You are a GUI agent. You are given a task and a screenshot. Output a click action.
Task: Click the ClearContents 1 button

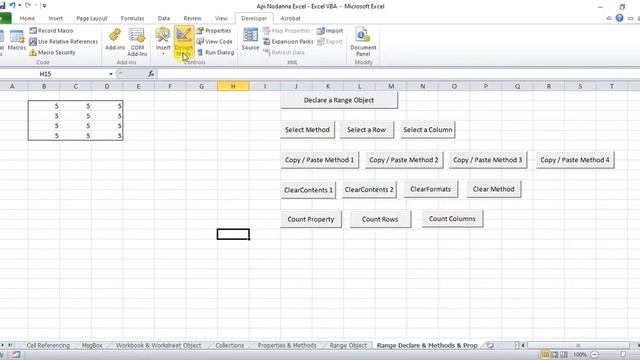pyautogui.click(x=308, y=190)
